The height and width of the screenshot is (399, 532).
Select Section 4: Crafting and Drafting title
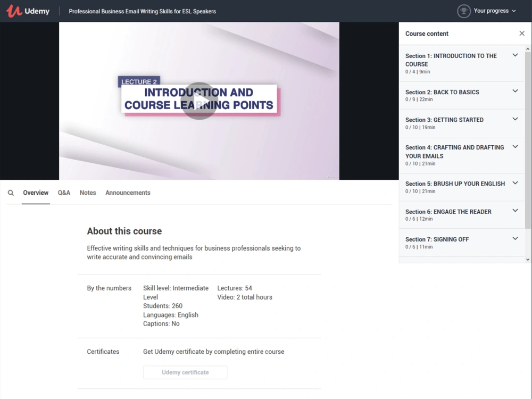pos(455,152)
